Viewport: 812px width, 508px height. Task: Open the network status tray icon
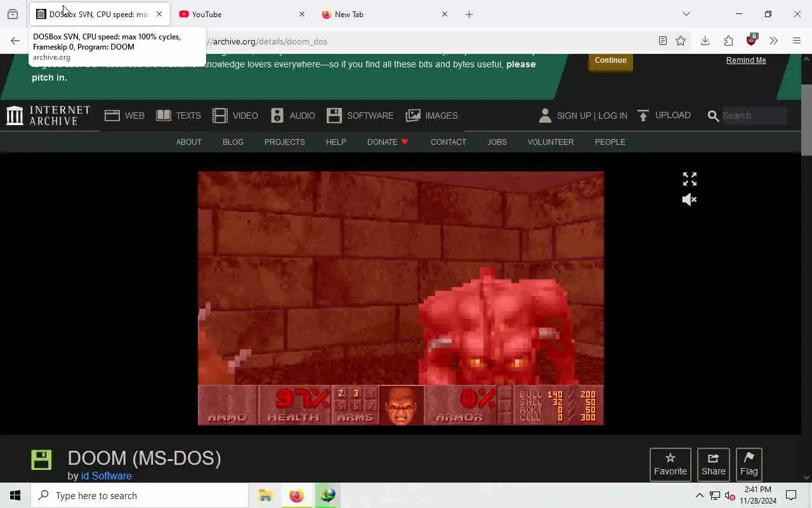tap(715, 495)
